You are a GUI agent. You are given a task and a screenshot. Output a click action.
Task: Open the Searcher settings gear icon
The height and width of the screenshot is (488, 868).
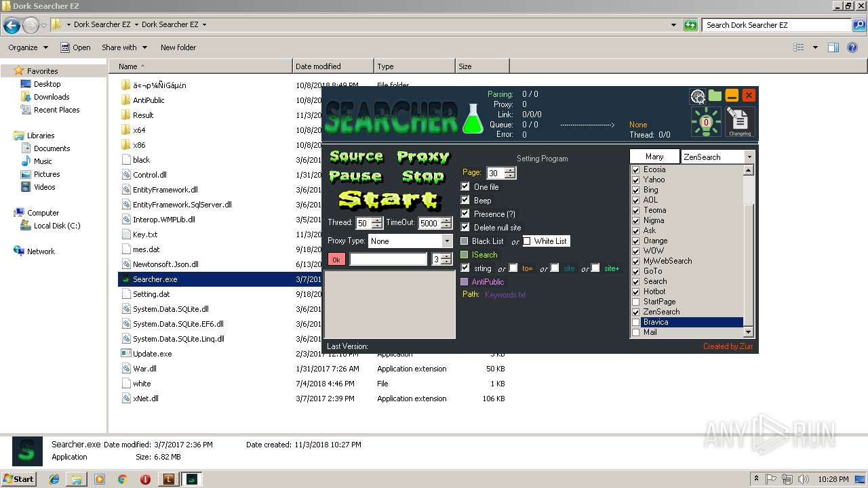point(698,96)
